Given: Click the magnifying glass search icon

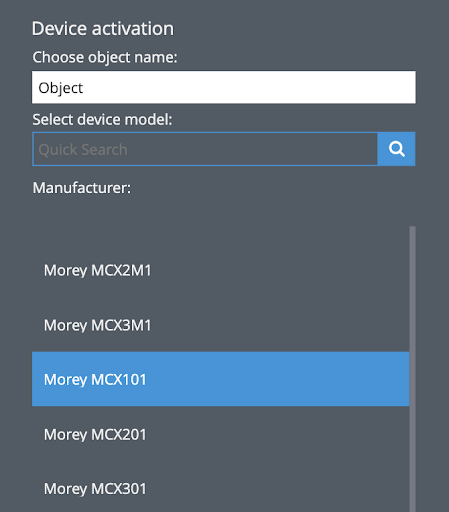Looking at the screenshot, I should tap(396, 149).
